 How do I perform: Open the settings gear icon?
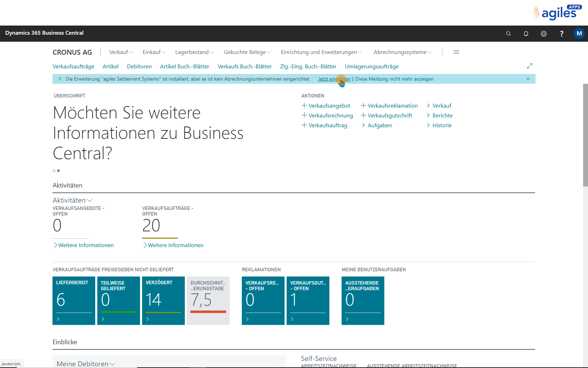point(544,34)
